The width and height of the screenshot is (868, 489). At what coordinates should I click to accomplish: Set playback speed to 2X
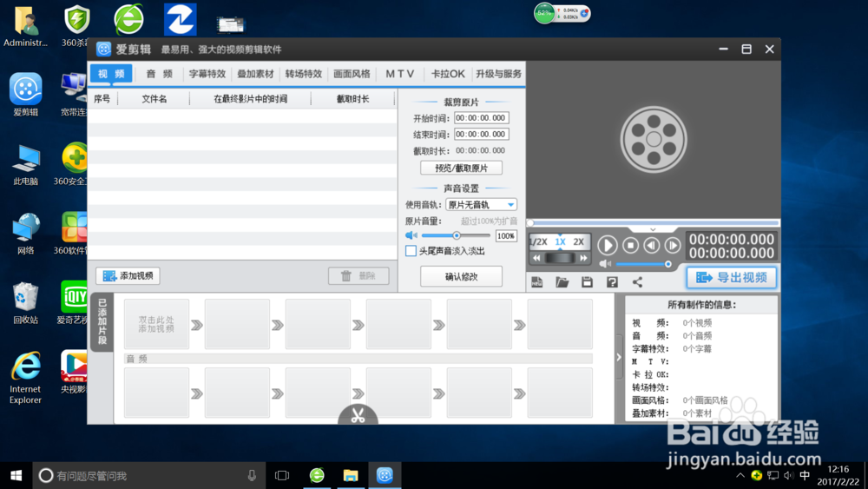(x=578, y=242)
